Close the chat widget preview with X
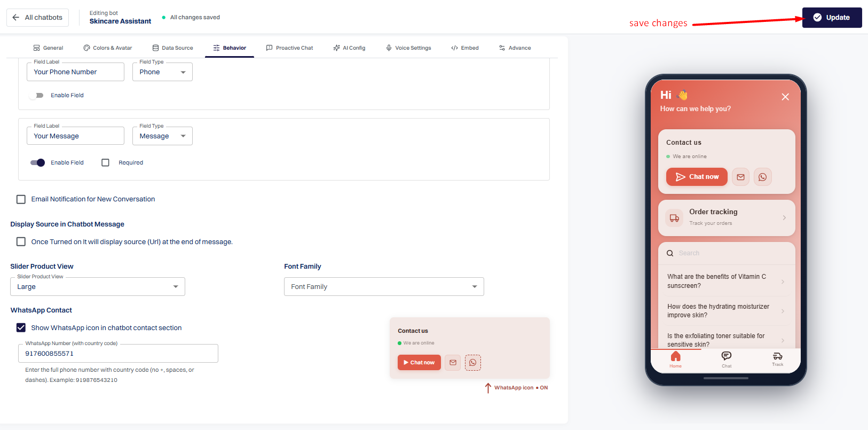Screen dimensions: 868x430 pos(785,97)
